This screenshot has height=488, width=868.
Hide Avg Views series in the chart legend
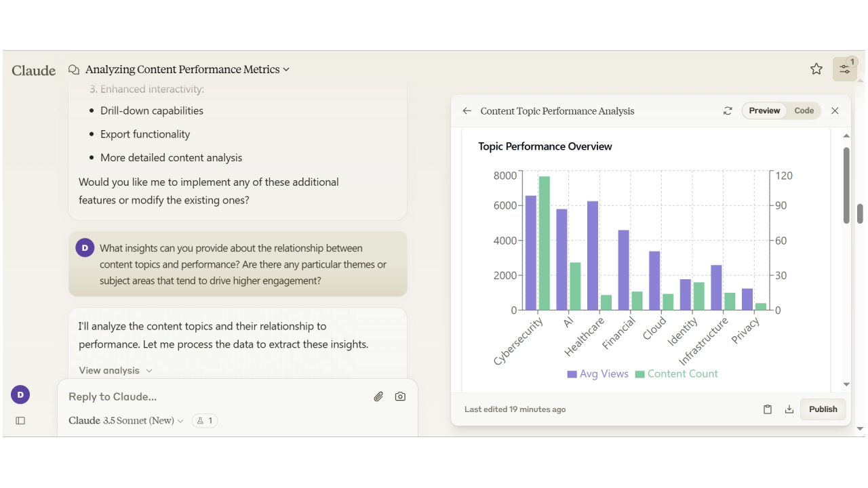597,373
